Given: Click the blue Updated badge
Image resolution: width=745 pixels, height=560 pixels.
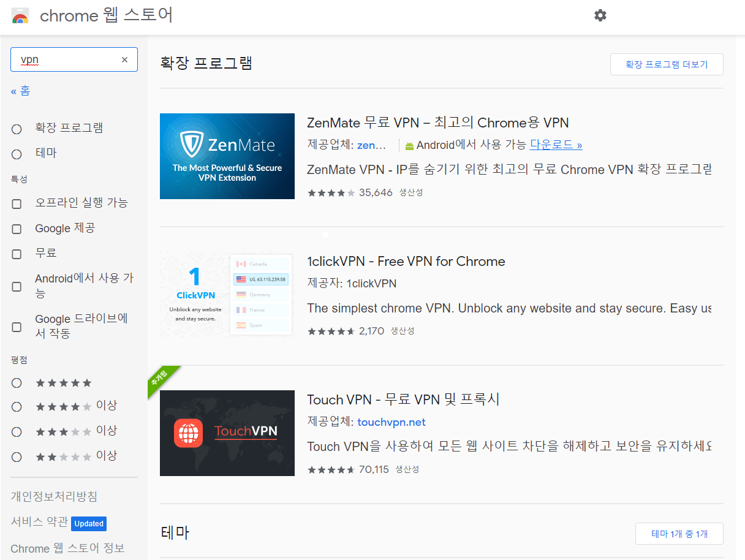Looking at the screenshot, I should 89,523.
